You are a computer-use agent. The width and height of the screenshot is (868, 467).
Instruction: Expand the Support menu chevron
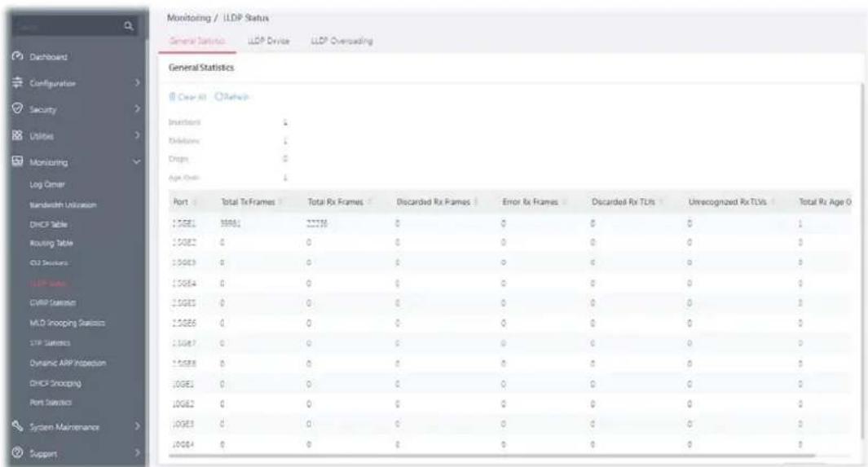(137, 453)
